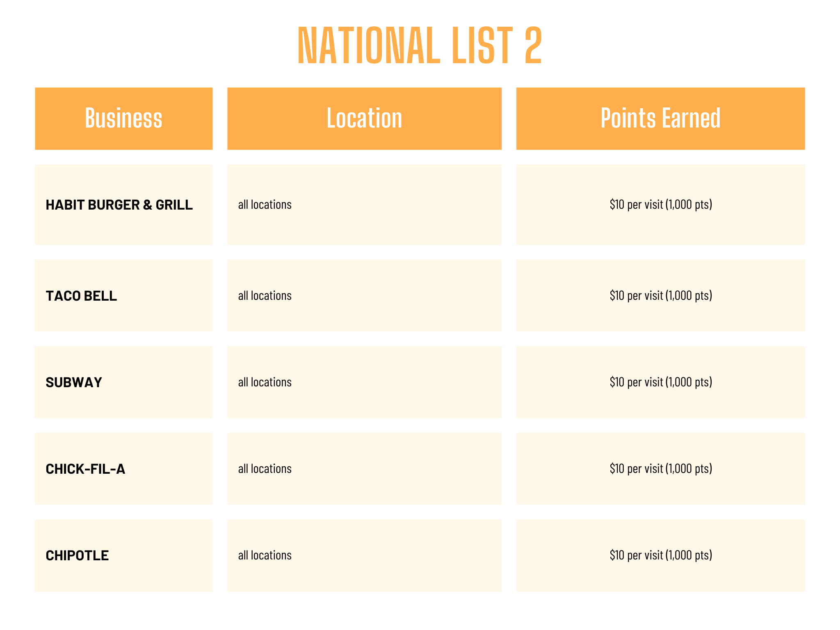
Task: Select the Location column header
Action: click(364, 119)
